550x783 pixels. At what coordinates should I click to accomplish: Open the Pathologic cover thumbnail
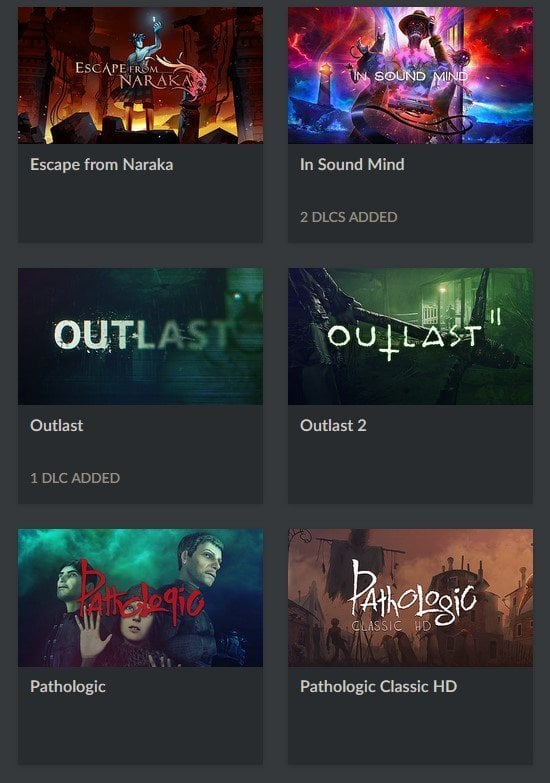pos(140,598)
